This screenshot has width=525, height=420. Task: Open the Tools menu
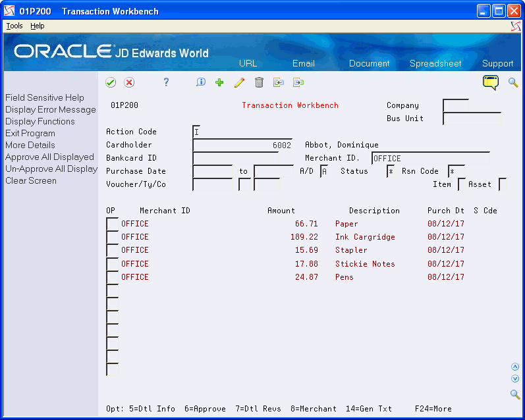[x=14, y=26]
